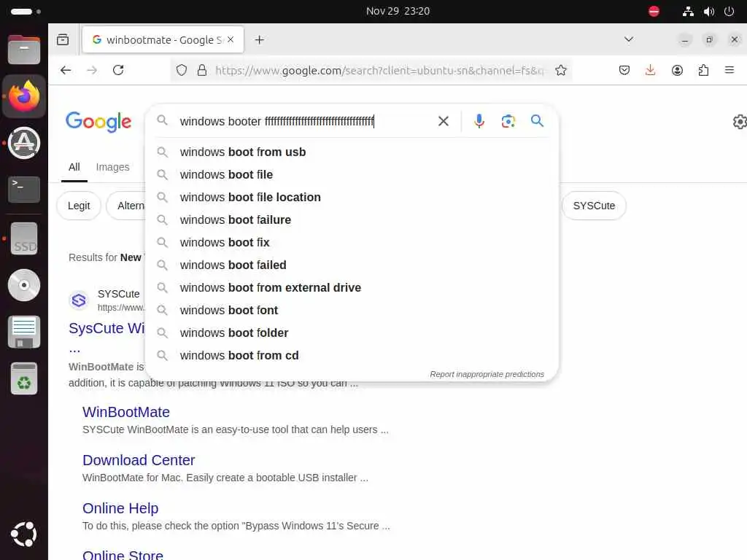The height and width of the screenshot is (560, 747).
Task: Open a new tab with plus button
Action: coord(259,40)
